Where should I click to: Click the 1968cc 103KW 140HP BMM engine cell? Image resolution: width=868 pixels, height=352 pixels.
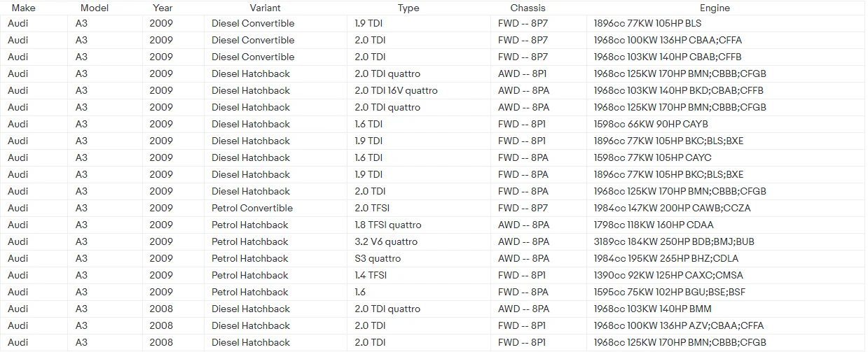(x=726, y=309)
